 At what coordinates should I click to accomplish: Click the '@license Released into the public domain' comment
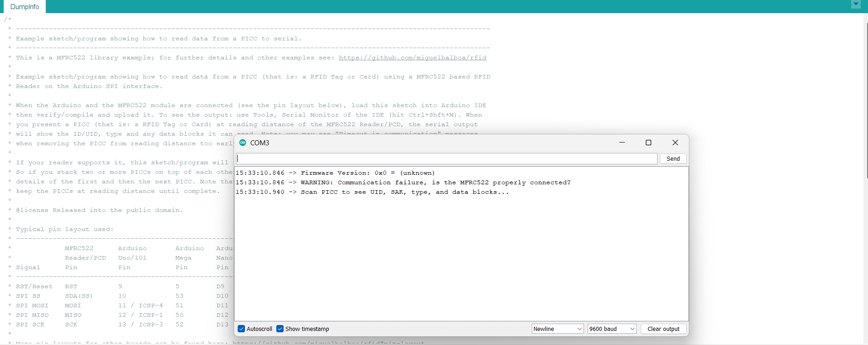99,210
